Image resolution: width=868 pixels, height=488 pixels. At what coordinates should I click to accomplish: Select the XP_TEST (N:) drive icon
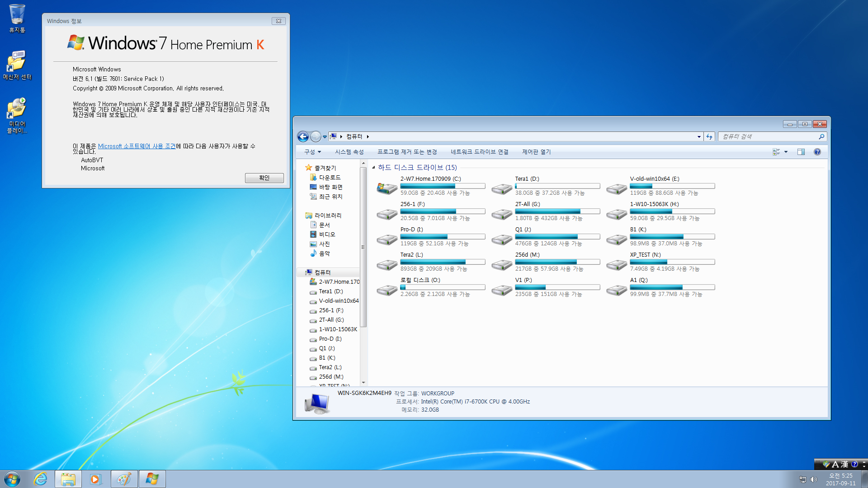[617, 264]
